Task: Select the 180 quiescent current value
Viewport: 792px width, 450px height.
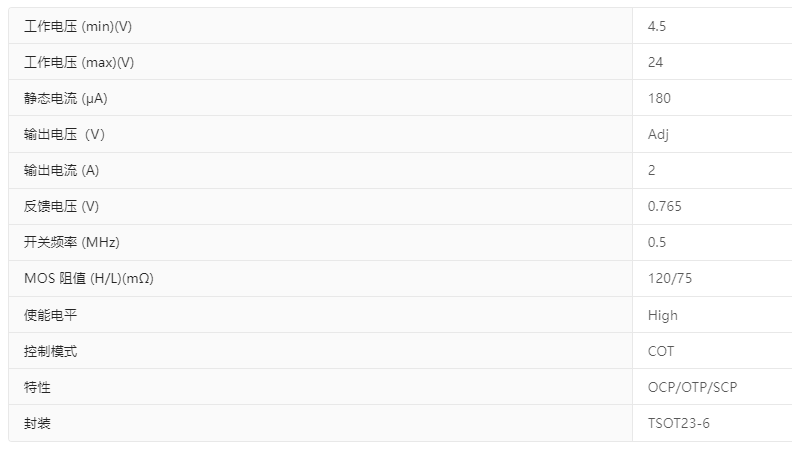Action: (x=659, y=98)
